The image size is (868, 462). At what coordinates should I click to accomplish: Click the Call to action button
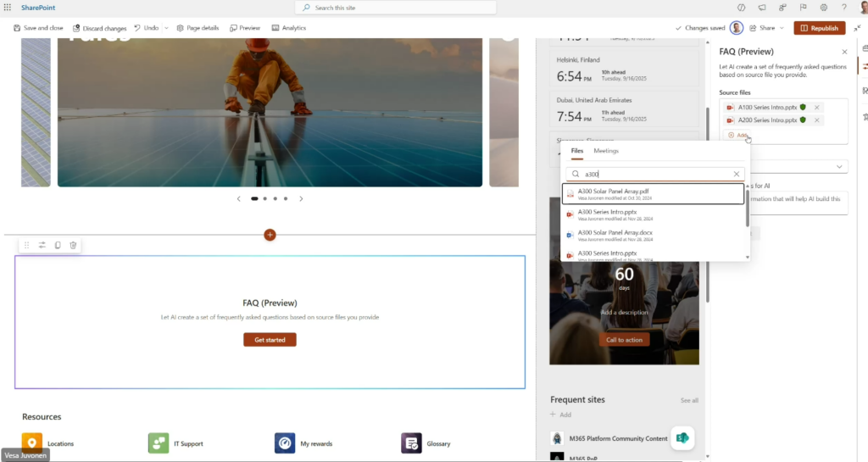pos(624,340)
